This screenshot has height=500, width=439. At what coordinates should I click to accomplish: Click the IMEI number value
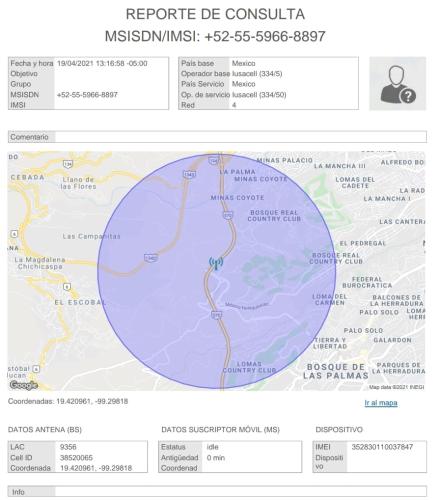point(382,447)
